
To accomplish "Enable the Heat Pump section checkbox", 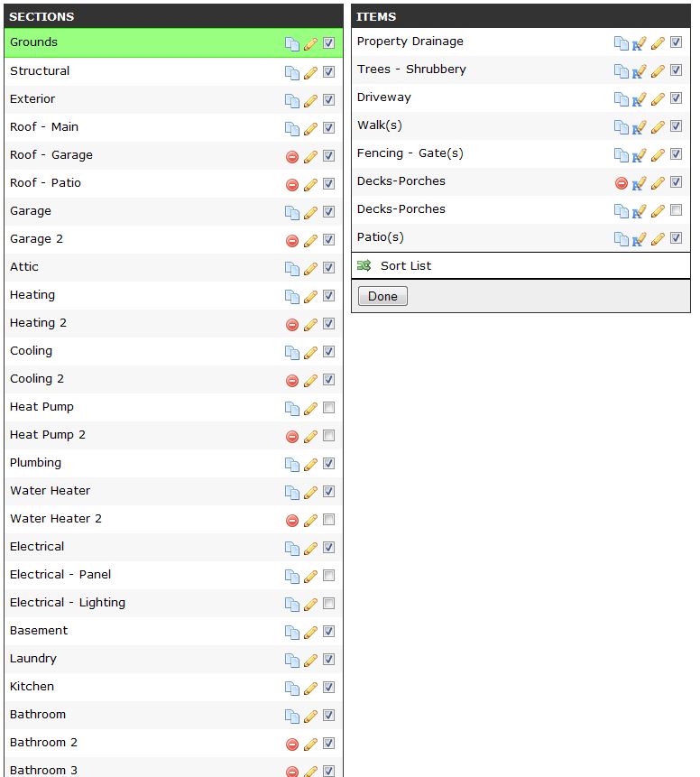I will point(328,407).
